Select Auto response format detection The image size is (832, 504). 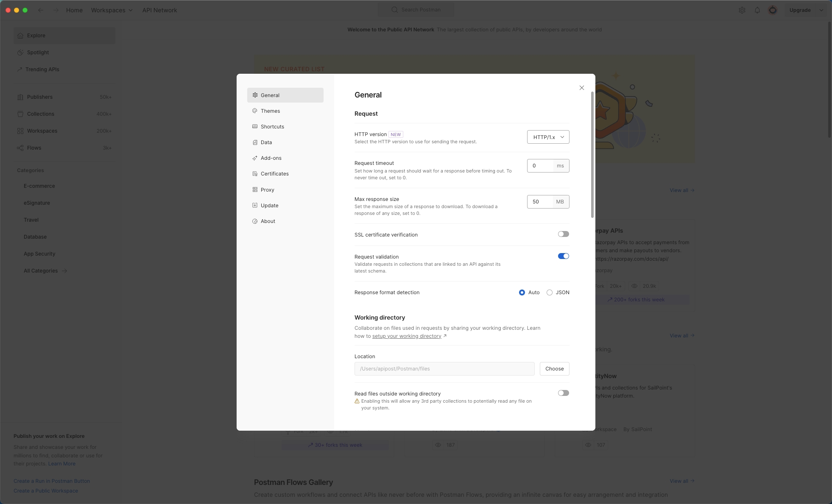pyautogui.click(x=522, y=292)
